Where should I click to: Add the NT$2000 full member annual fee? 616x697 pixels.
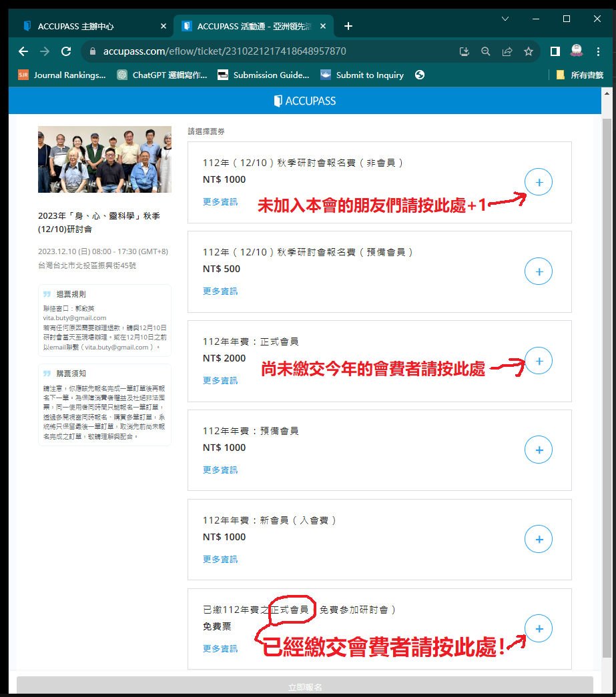pyautogui.click(x=539, y=361)
